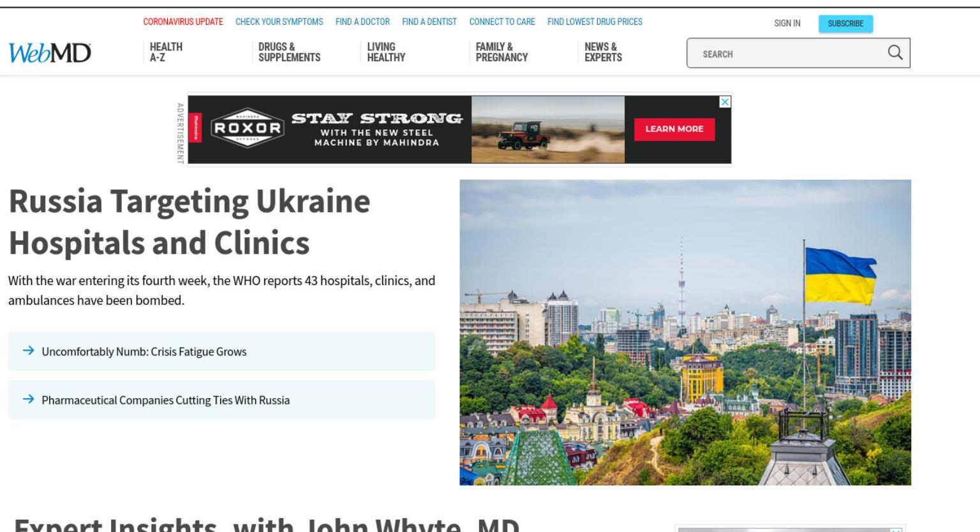
Task: Open the Ukraine flag cityscape image
Action: tap(685, 332)
